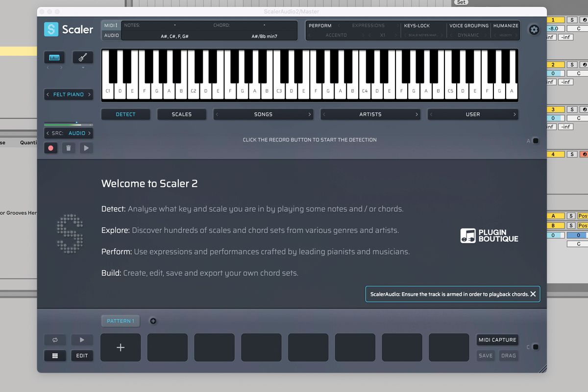Expand the SONGS browser
588x392 pixels.
[x=263, y=114]
